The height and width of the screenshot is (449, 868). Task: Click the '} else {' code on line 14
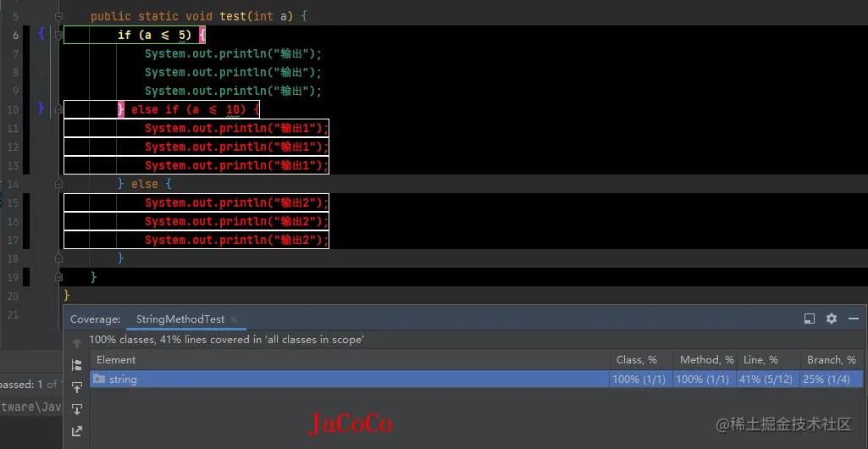145,184
